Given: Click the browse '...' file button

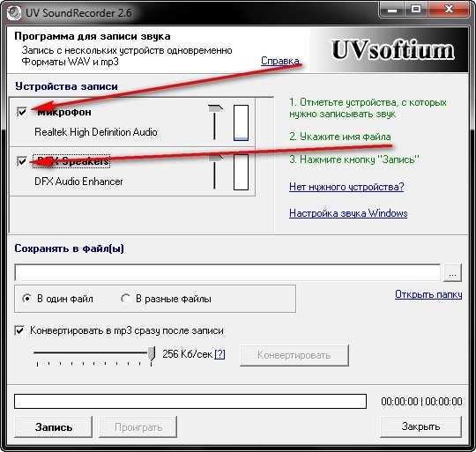Looking at the screenshot, I should (452, 273).
